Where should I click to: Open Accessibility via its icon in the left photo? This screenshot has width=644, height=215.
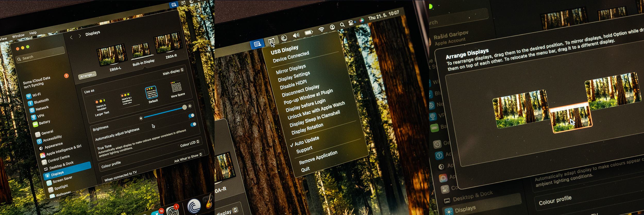(39, 141)
